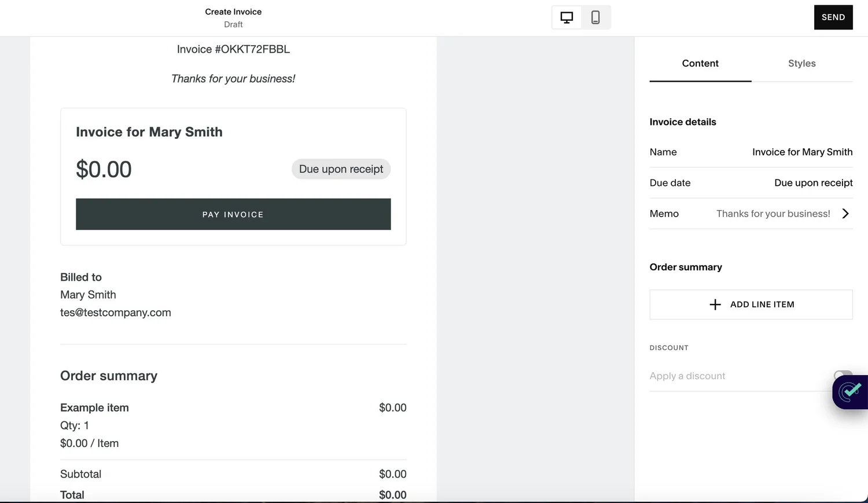Click the invoice title Invoice for Mary Smith
Image resolution: width=868 pixels, height=503 pixels.
point(149,132)
